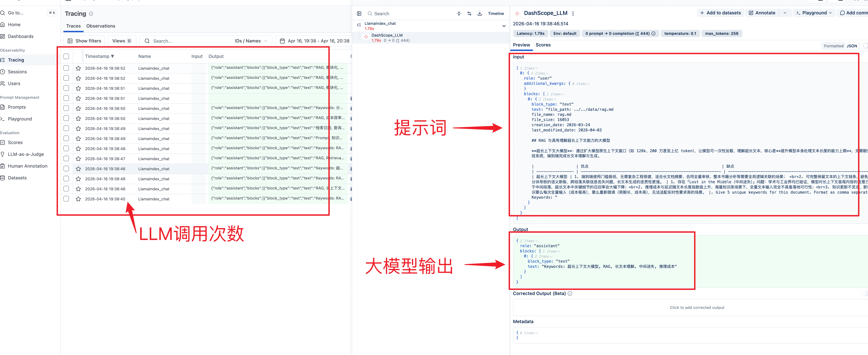Check the select-all traces checkbox

(x=66, y=56)
